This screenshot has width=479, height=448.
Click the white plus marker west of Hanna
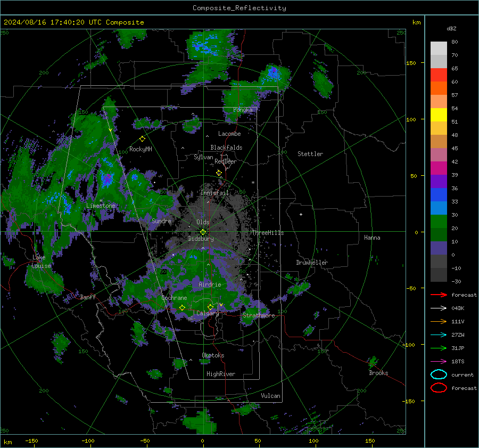[x=301, y=214]
